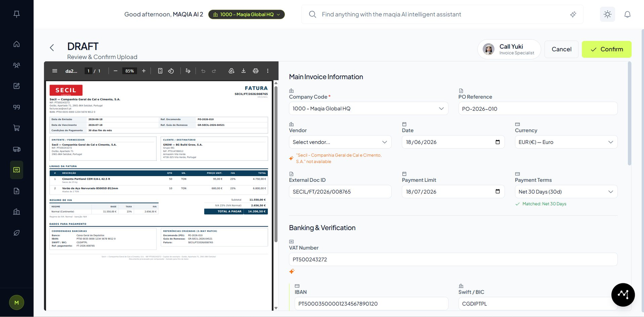This screenshot has height=317, width=644.
Task: Activate the PDF draw annotation tool
Action: (188, 71)
